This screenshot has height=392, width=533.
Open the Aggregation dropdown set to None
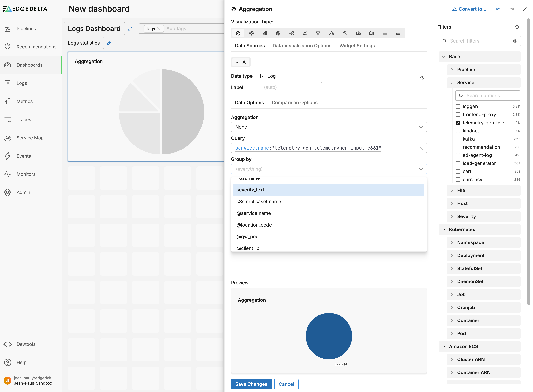point(329,127)
